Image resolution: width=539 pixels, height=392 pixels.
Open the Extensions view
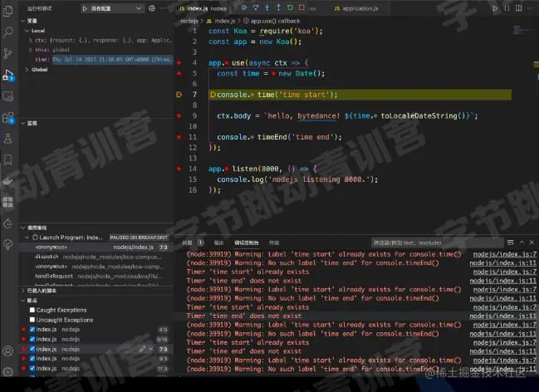point(7,118)
